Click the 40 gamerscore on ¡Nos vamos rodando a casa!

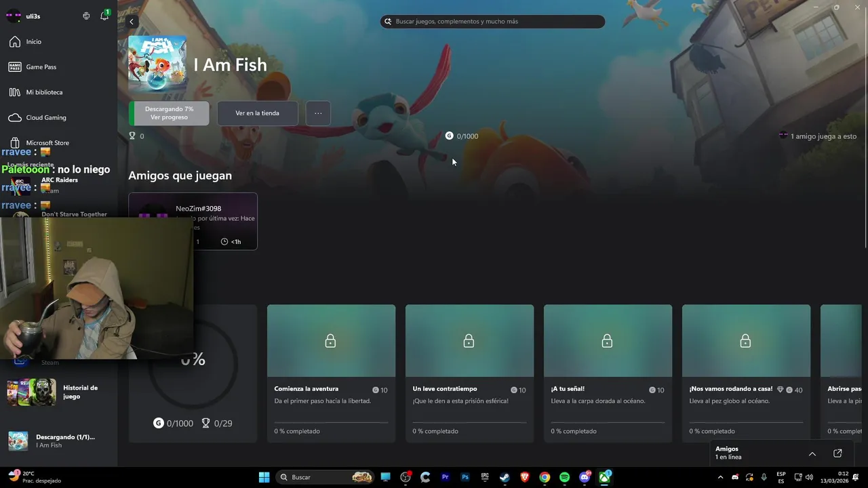[x=794, y=390]
